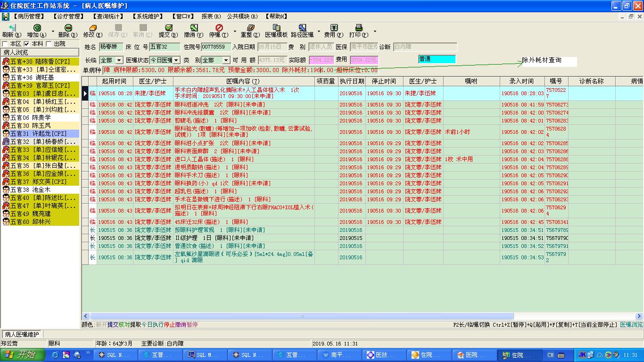Screen dimensions: 644x362
Task: Toggle the 出院 checkbox
Action: [x=49, y=44]
